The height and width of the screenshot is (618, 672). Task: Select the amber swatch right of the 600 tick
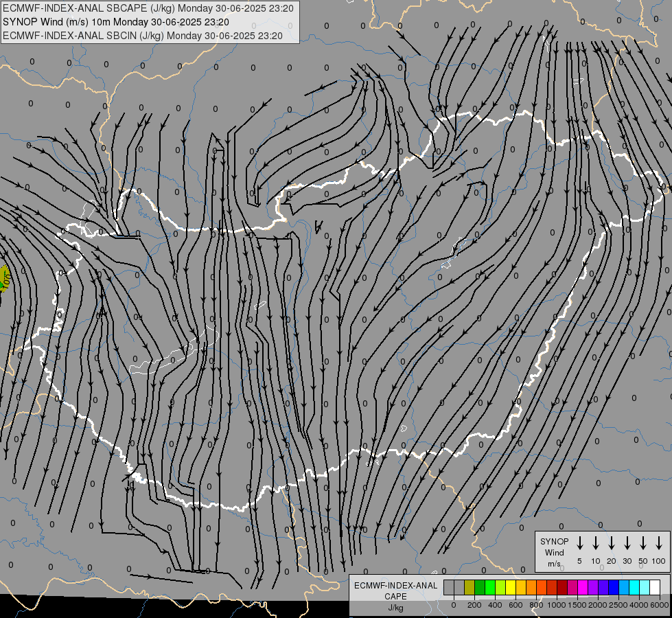tap(521, 587)
